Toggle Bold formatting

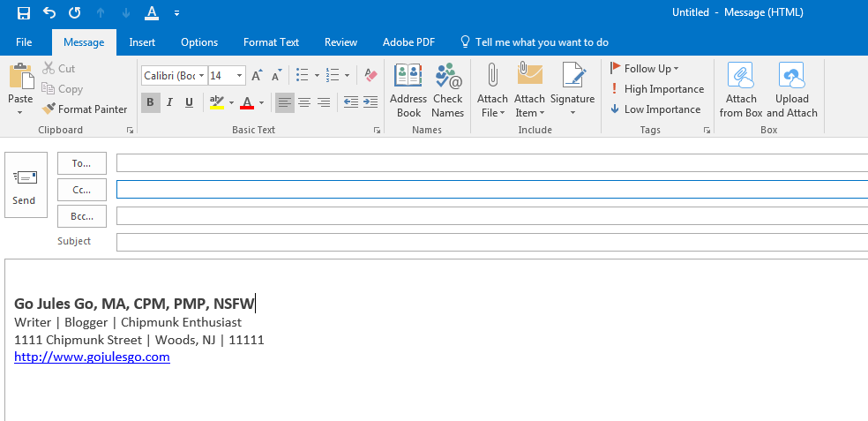[150, 102]
